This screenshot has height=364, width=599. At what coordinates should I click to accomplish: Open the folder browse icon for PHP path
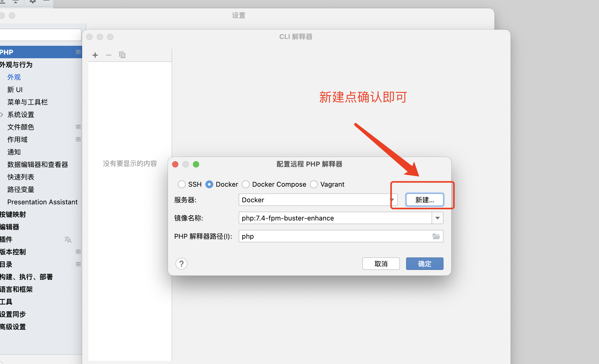click(x=436, y=236)
